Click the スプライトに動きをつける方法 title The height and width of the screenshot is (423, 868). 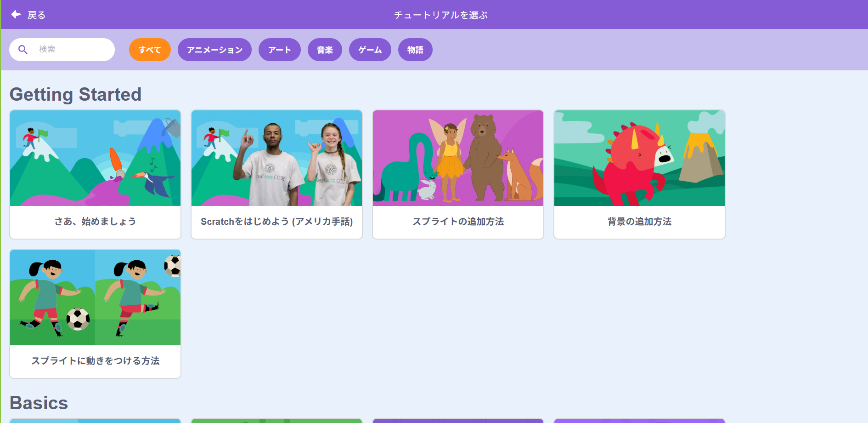click(x=95, y=361)
